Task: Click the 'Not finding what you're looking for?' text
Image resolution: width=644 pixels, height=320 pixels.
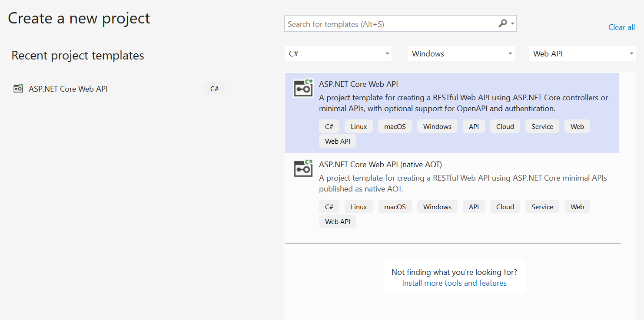Action: coord(454,272)
